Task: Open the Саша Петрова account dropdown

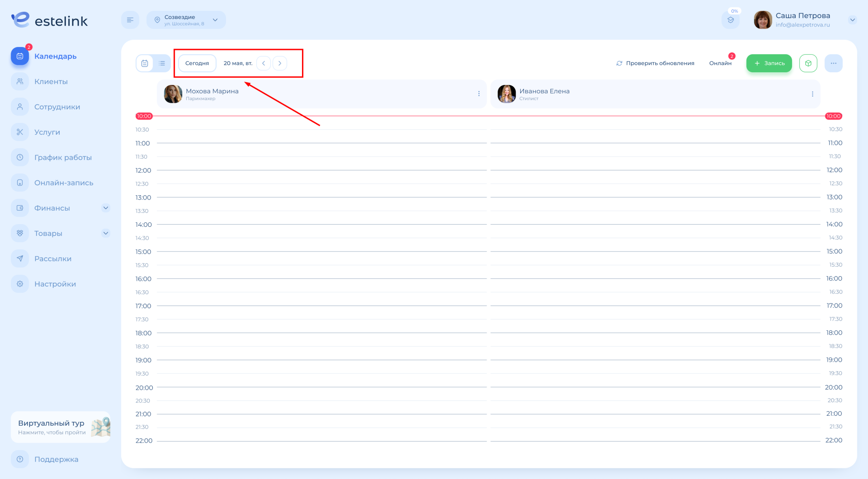Action: [853, 20]
